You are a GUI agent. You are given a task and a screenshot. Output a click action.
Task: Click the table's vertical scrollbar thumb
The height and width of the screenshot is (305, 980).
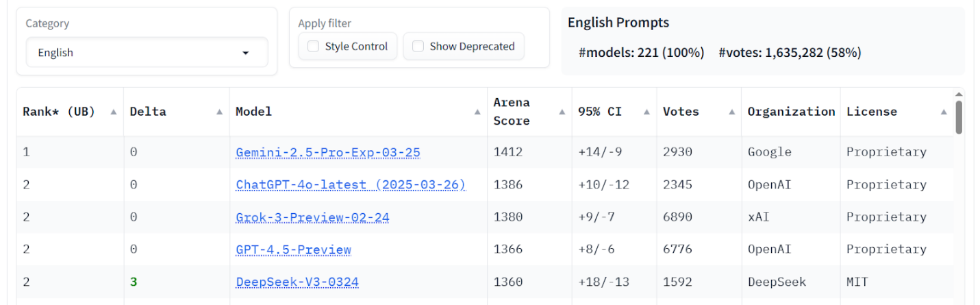click(x=959, y=117)
